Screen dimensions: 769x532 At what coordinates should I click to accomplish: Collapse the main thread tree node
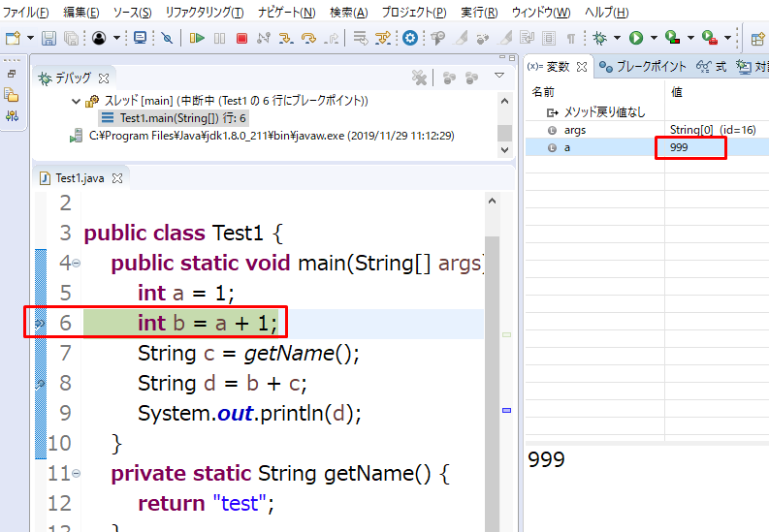point(77,101)
